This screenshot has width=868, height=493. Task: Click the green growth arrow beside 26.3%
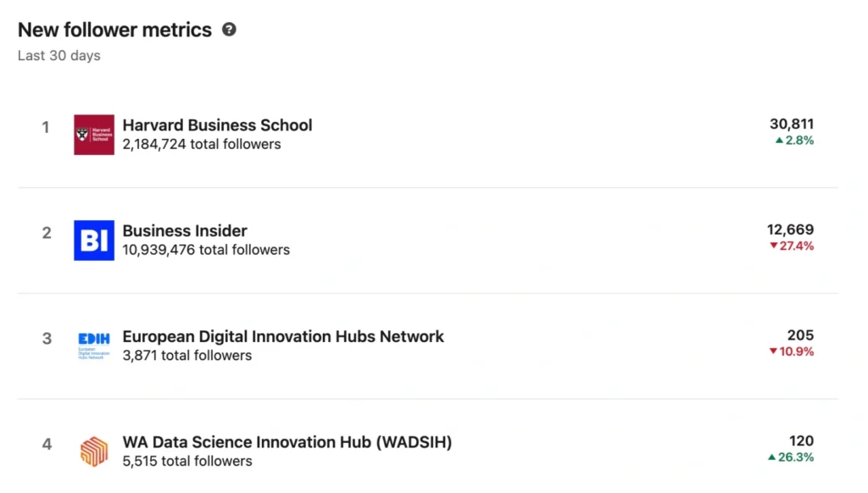[772, 457]
